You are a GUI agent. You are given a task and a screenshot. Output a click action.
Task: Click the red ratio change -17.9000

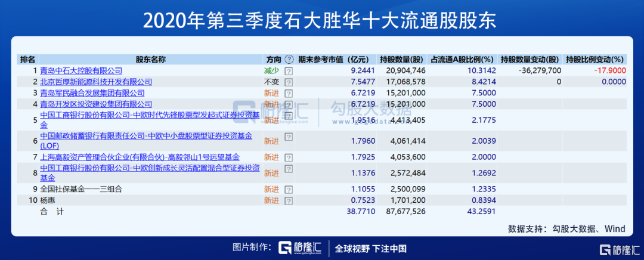coord(609,70)
